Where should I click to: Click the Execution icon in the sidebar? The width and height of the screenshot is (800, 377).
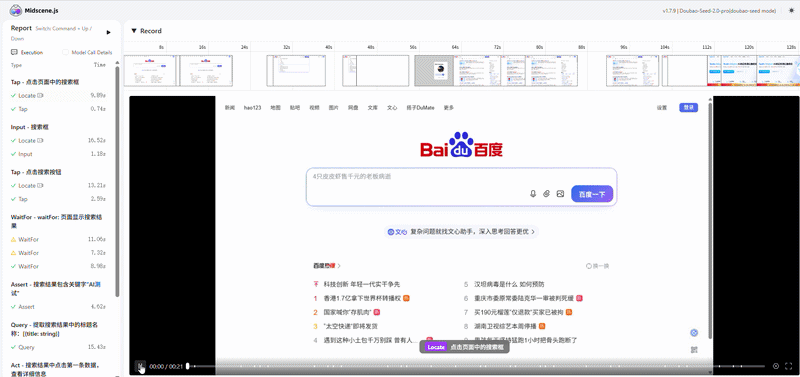[14, 53]
